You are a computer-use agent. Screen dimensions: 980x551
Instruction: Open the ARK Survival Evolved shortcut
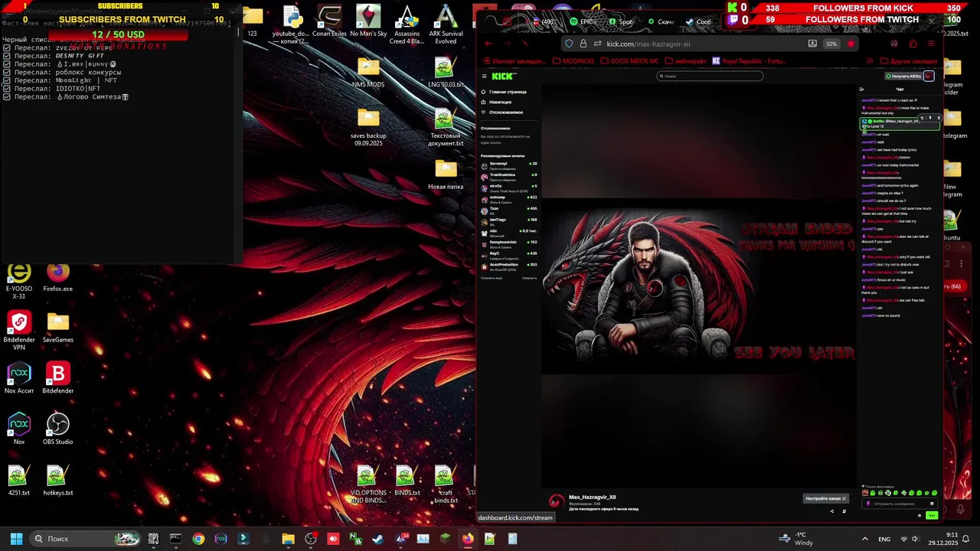coord(446,24)
